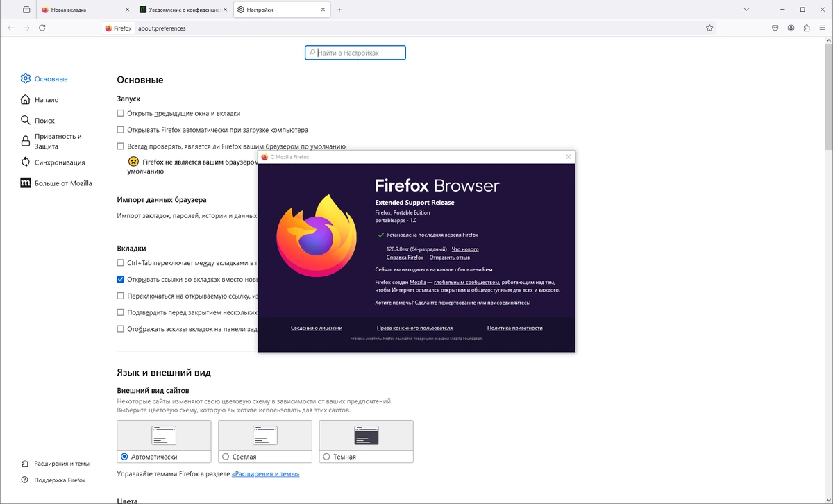The height and width of the screenshot is (504, 833).
Task: Open Синхронизация settings category
Action: [53, 162]
